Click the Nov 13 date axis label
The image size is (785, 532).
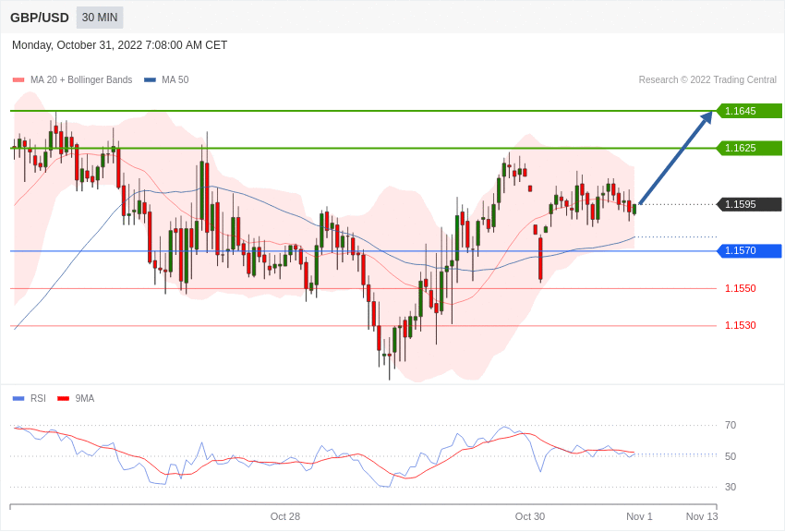point(702,516)
